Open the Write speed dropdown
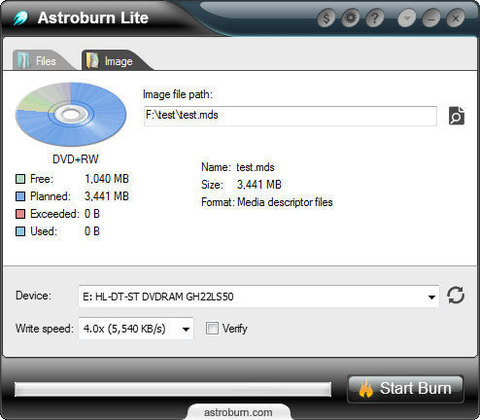 pos(186,329)
